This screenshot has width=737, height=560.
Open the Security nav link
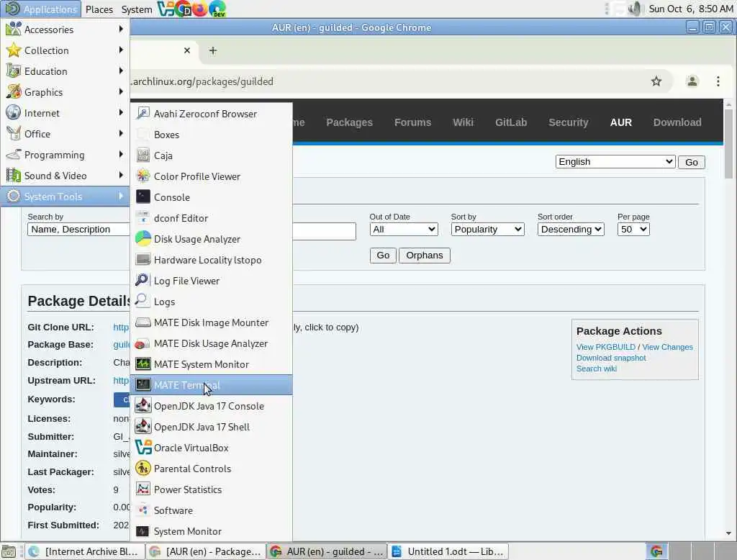tap(568, 122)
